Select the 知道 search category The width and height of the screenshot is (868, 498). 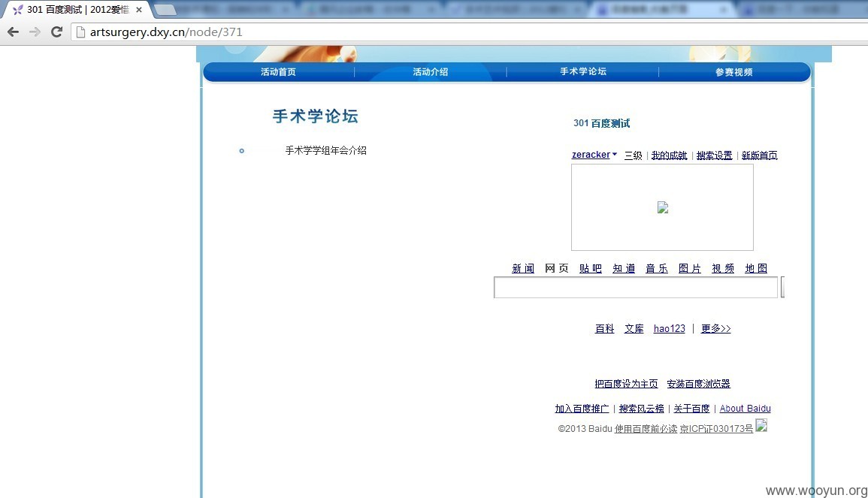[x=623, y=268]
